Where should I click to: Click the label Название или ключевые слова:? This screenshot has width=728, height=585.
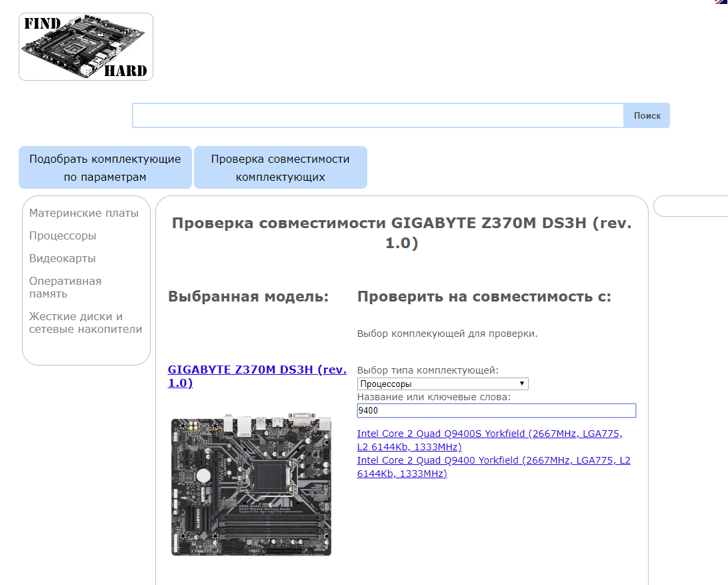coord(433,397)
